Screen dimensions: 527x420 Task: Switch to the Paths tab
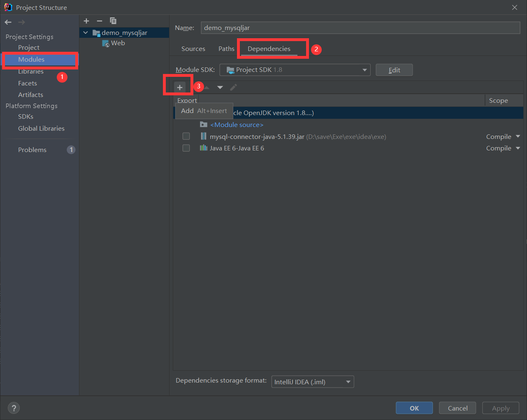[226, 48]
